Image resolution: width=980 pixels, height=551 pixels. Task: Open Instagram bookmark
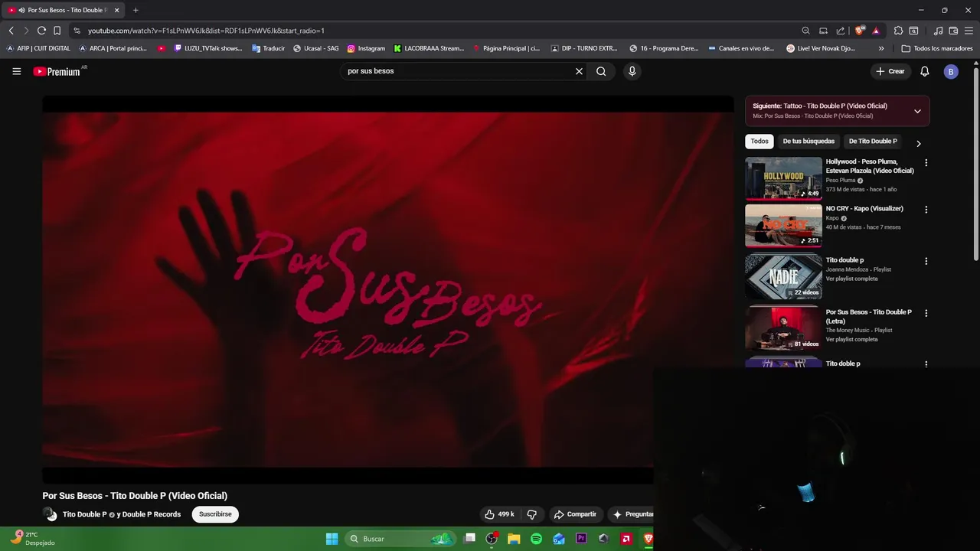click(366, 48)
